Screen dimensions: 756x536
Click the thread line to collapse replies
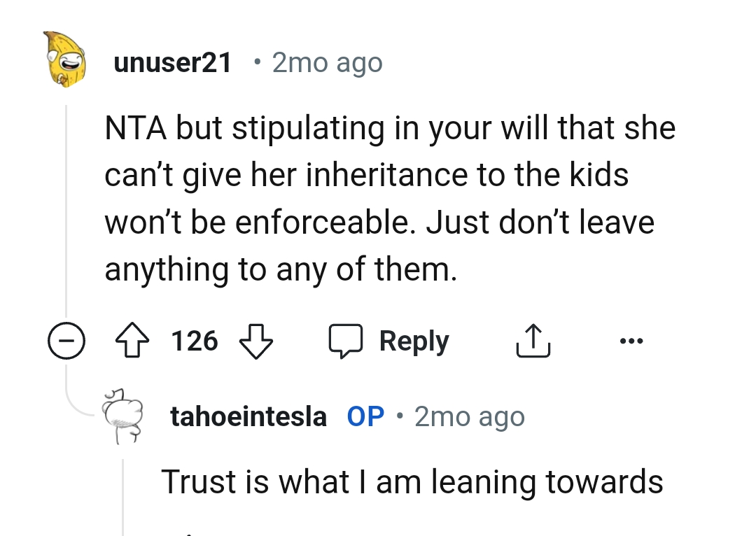tap(66, 210)
